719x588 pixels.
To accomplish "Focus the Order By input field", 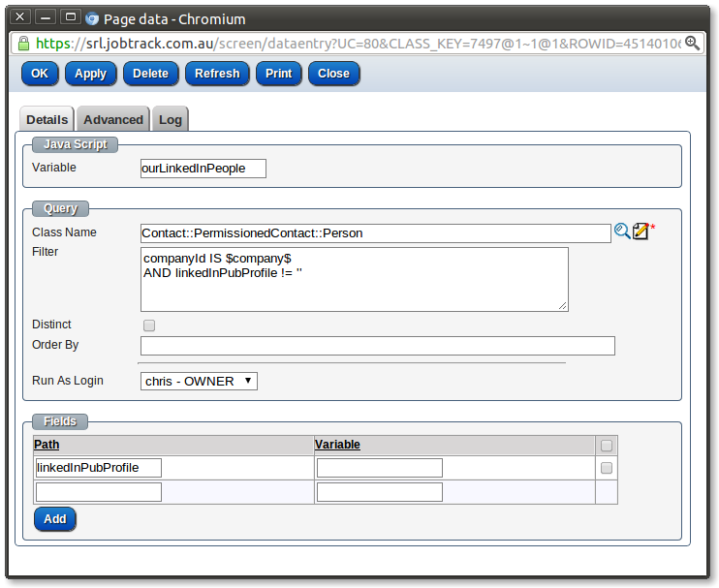I will pos(377,346).
